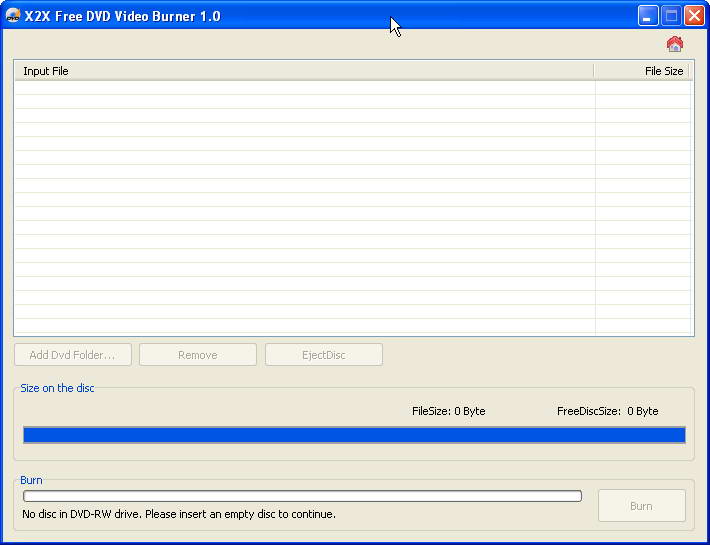The width and height of the screenshot is (710, 545).
Task: Click the No disc in DVD-RW drive message
Action: pos(179,514)
